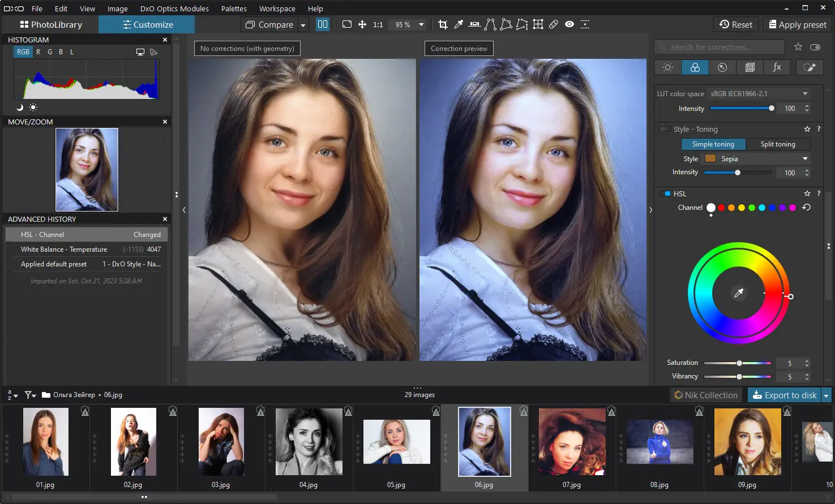Viewport: 835px width, 504px height.
Task: Open the DxO Optics Modules menu
Action: [174, 8]
